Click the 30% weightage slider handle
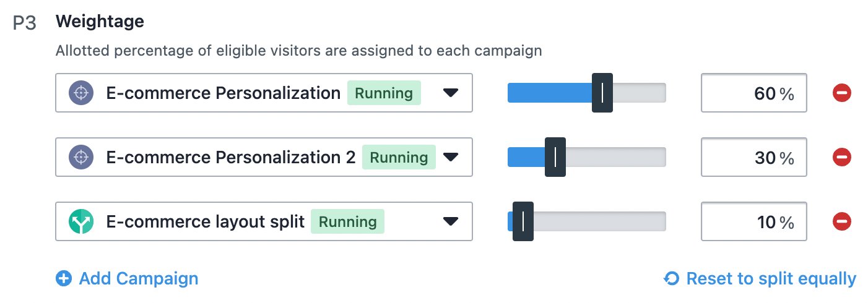 click(x=555, y=157)
